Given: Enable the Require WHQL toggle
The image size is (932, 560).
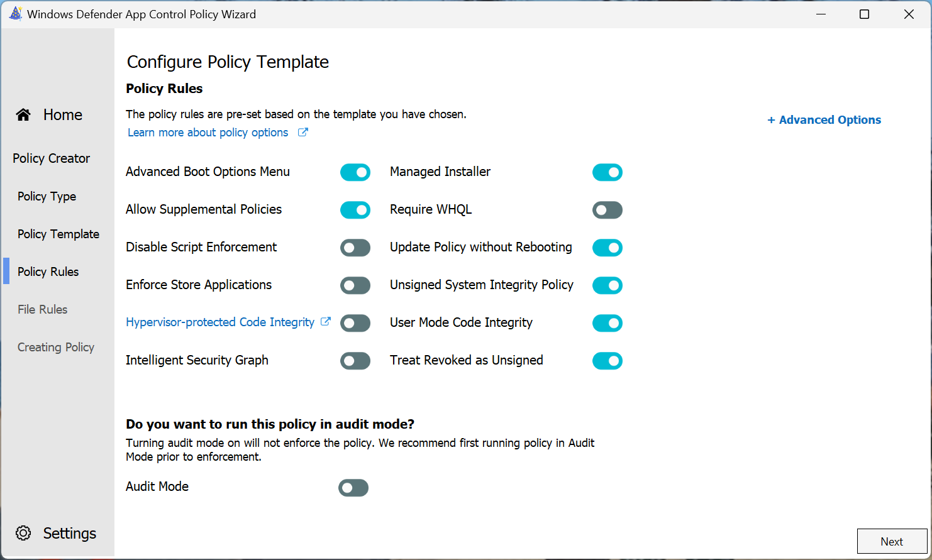Looking at the screenshot, I should [x=607, y=210].
